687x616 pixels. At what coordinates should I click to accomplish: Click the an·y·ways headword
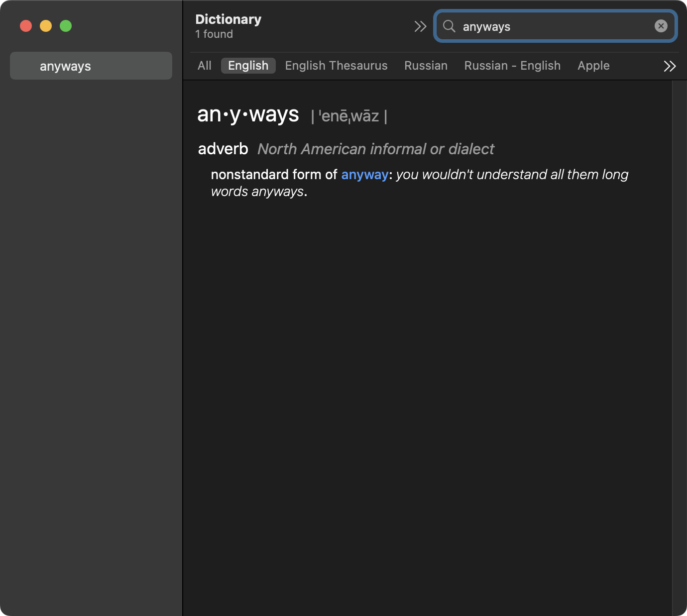tap(248, 115)
